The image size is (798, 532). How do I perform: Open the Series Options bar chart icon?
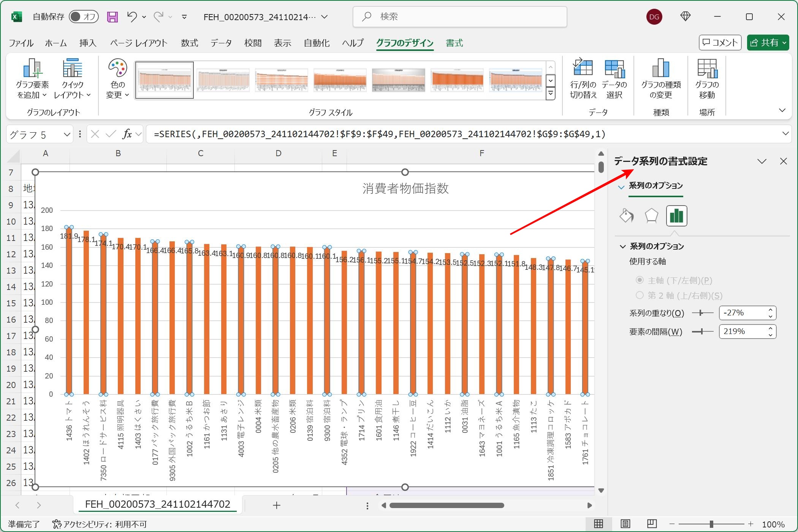click(x=676, y=216)
